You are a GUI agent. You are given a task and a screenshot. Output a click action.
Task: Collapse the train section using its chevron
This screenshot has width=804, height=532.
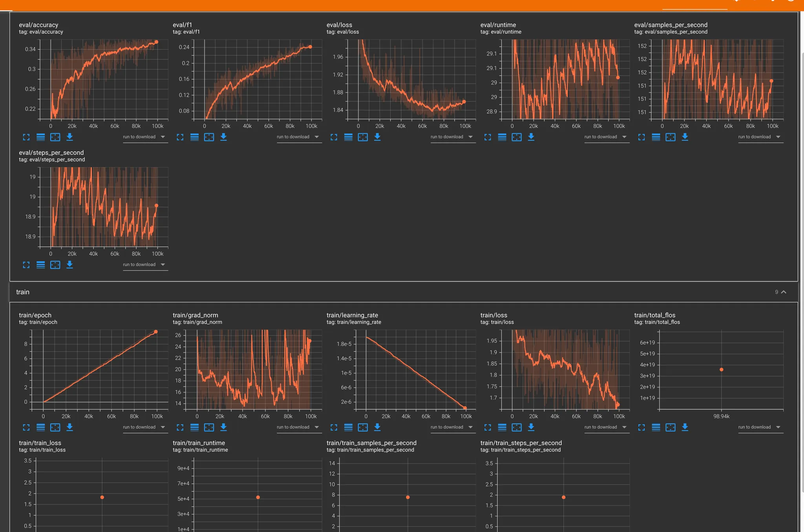(x=784, y=292)
